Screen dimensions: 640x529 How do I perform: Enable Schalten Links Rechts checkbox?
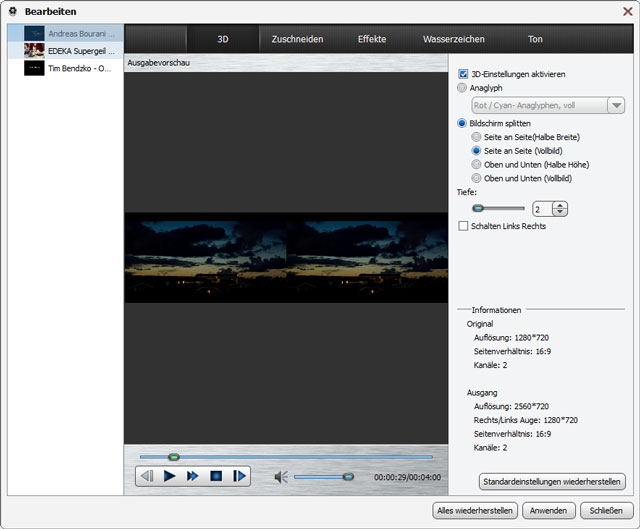(463, 226)
